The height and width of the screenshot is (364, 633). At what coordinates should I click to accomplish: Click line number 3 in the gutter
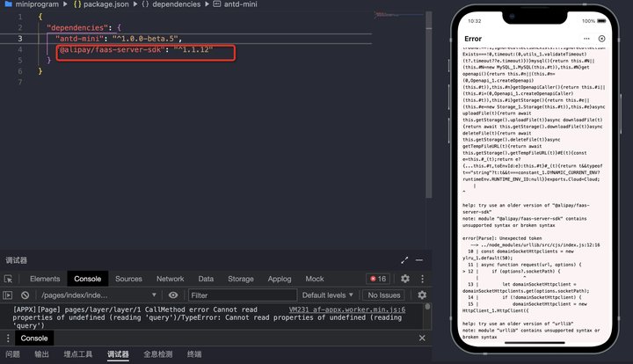pyautogui.click(x=20, y=39)
